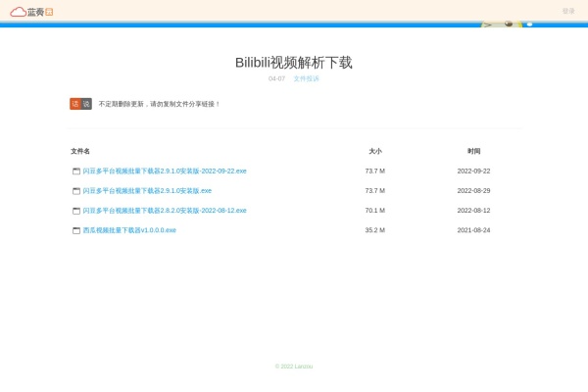
Task: Click the 文件名 column header
Action: pos(80,151)
